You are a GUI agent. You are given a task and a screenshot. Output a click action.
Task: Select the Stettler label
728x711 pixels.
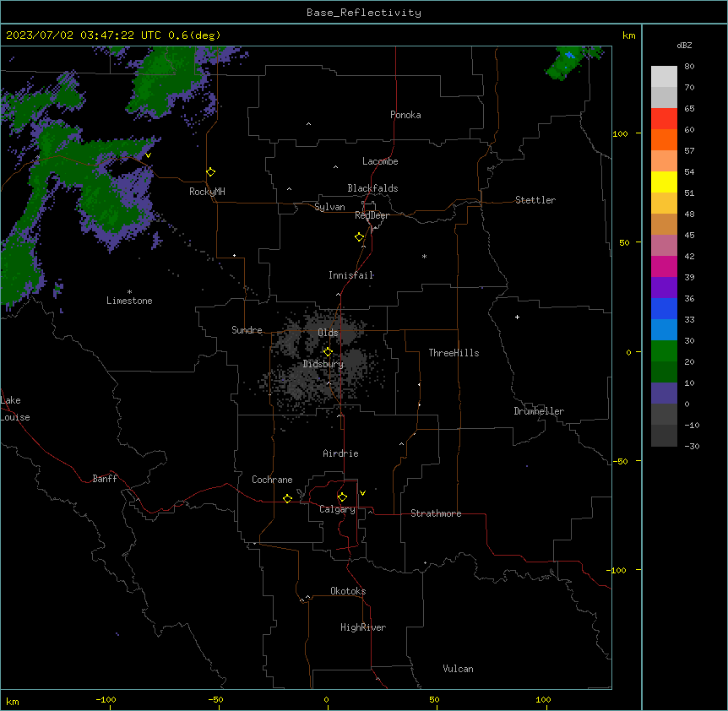click(535, 200)
